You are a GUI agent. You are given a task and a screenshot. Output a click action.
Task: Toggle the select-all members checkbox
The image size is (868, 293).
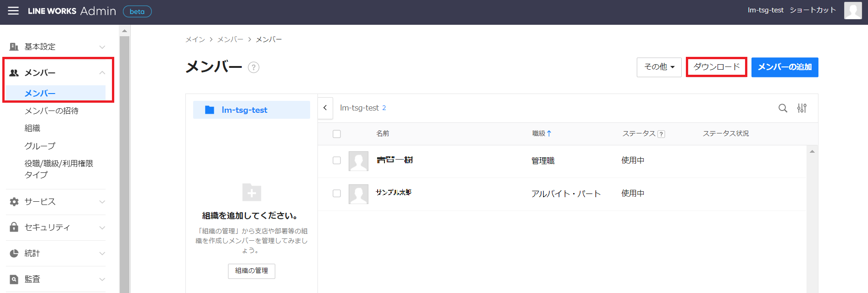(x=337, y=134)
